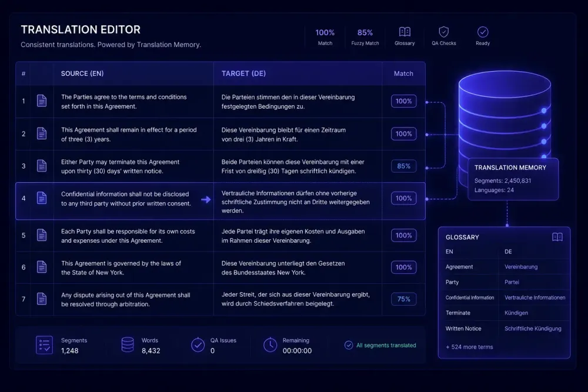Click document icon for segment 3
This screenshot has height=392, width=588.
point(42,166)
